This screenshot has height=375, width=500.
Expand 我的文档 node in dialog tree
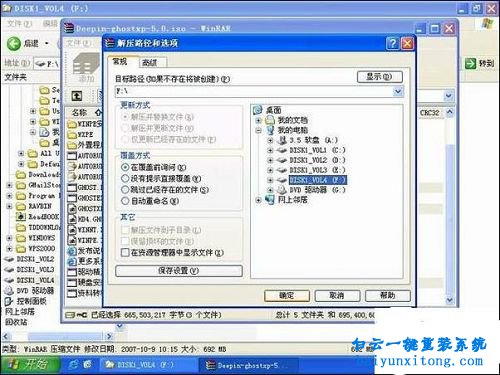(258, 120)
